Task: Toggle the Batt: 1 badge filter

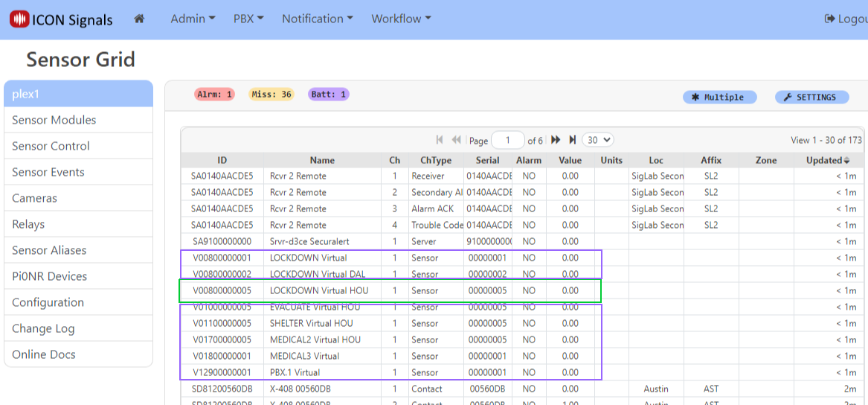Action: click(328, 95)
